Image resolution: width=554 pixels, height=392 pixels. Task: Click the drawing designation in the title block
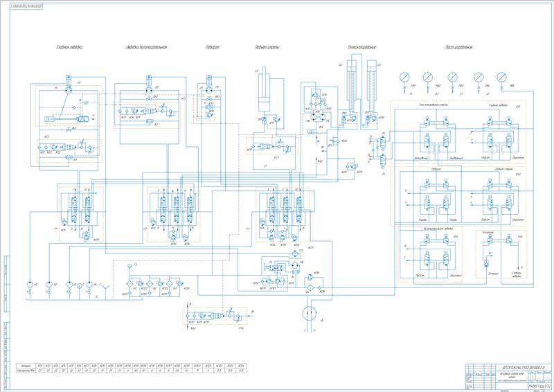tap(524, 368)
